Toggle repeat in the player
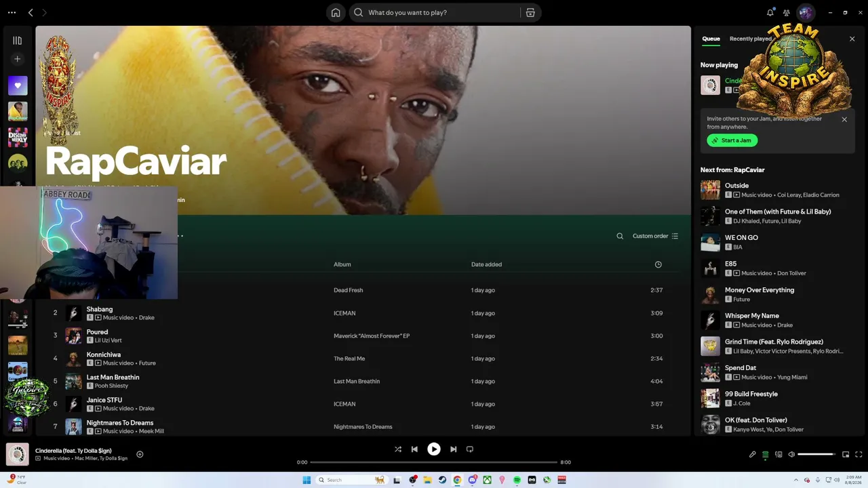868x488 pixels. [x=469, y=449]
